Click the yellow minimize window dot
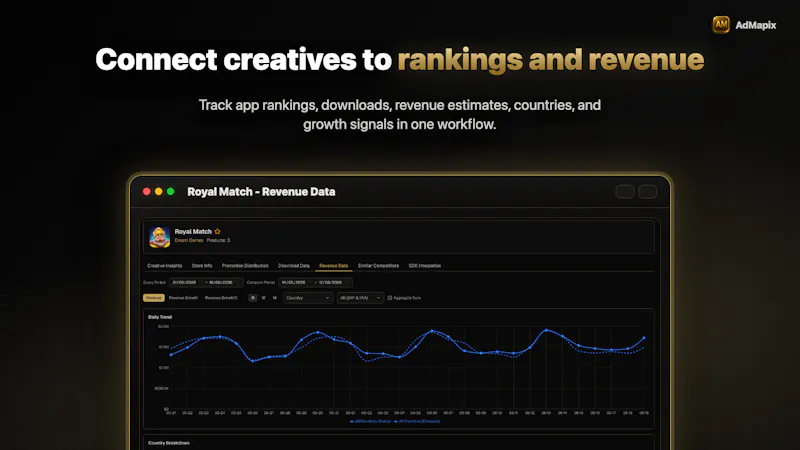Image resolution: width=800 pixels, height=450 pixels. (x=159, y=191)
